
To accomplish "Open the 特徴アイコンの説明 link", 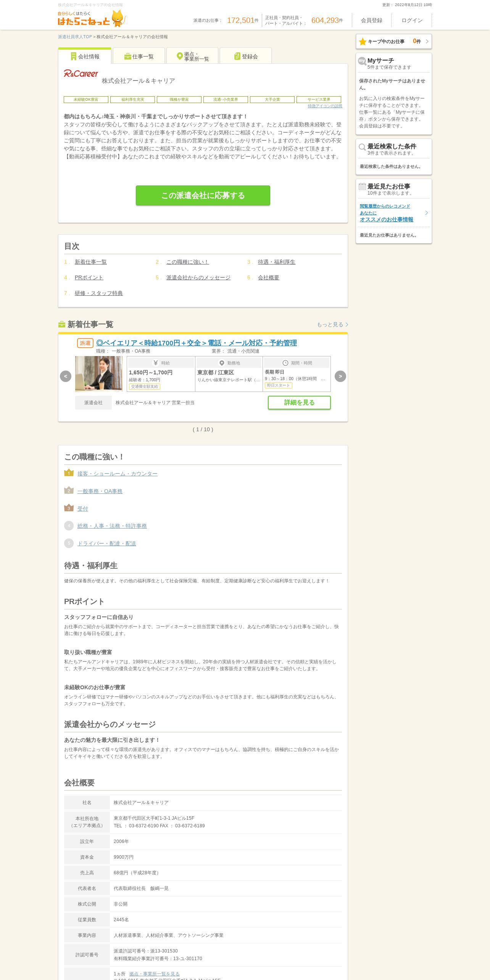I will pos(325,106).
